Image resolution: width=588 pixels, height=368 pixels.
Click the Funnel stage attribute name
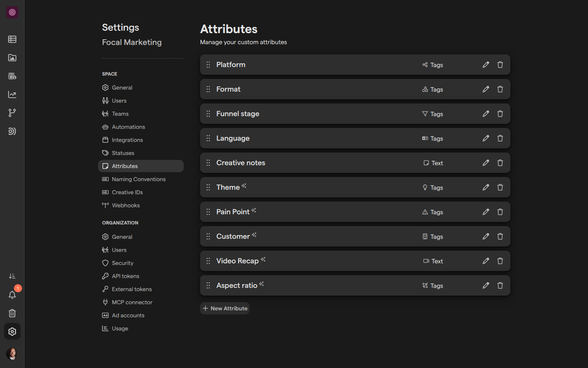coord(238,114)
